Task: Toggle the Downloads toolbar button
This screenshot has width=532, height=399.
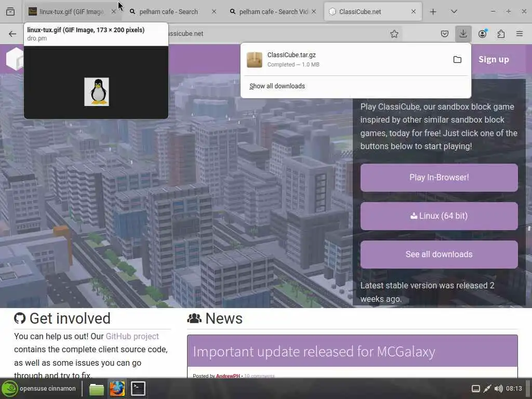Action: (x=463, y=34)
